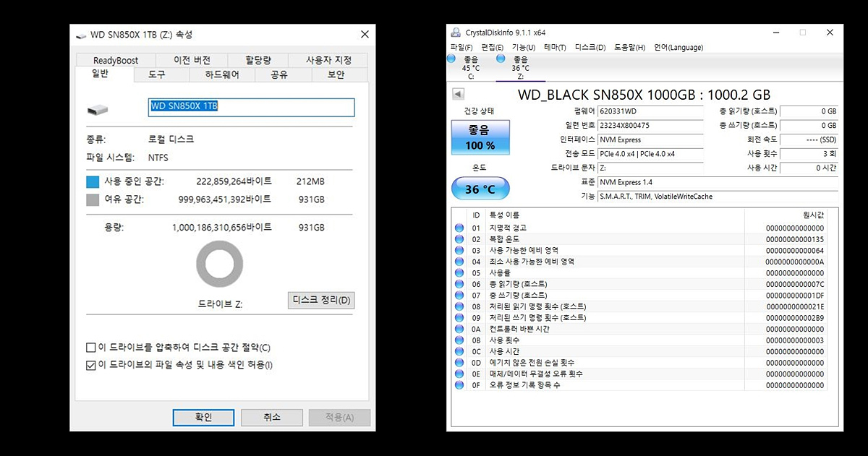The image size is (868, 456).
Task: Open the 파일(F) menu in CrystalDiskInfo
Action: [x=461, y=48]
